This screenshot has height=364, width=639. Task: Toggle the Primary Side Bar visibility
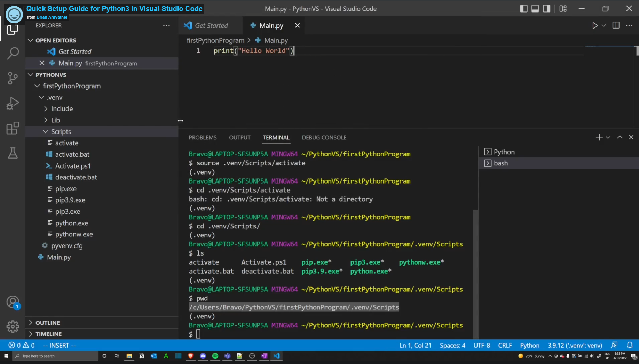523,9
